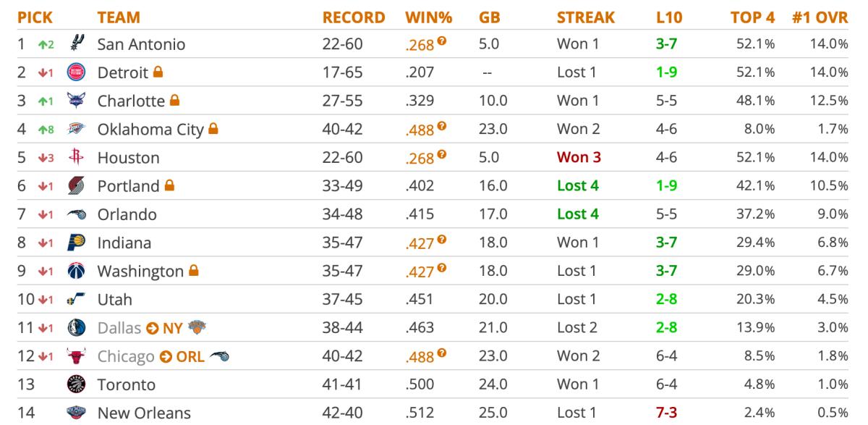This screenshot has width=868, height=425.
Task: Click the question mark beside San Antonio's .268
Action: pyautogui.click(x=442, y=41)
